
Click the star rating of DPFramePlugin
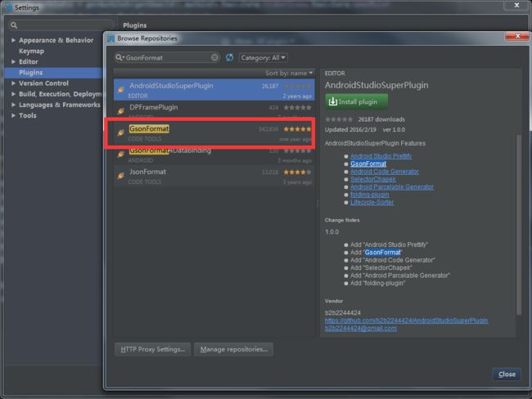pyautogui.click(x=297, y=107)
